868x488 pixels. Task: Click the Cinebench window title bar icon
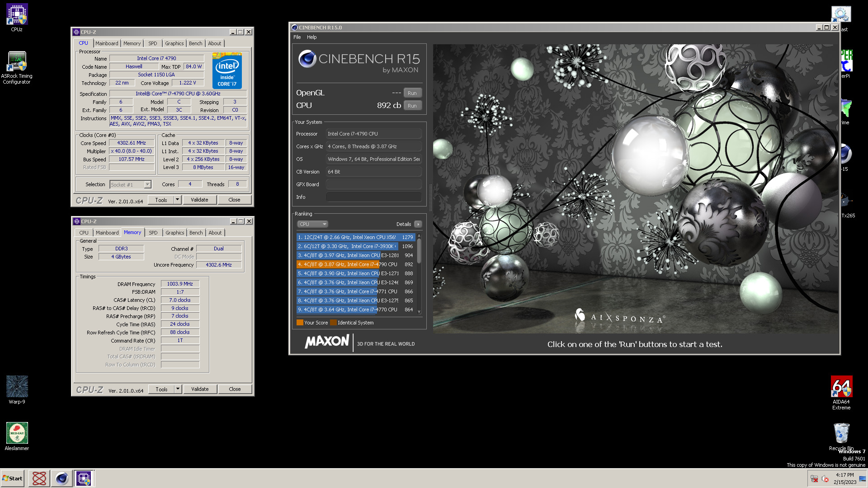coord(295,28)
